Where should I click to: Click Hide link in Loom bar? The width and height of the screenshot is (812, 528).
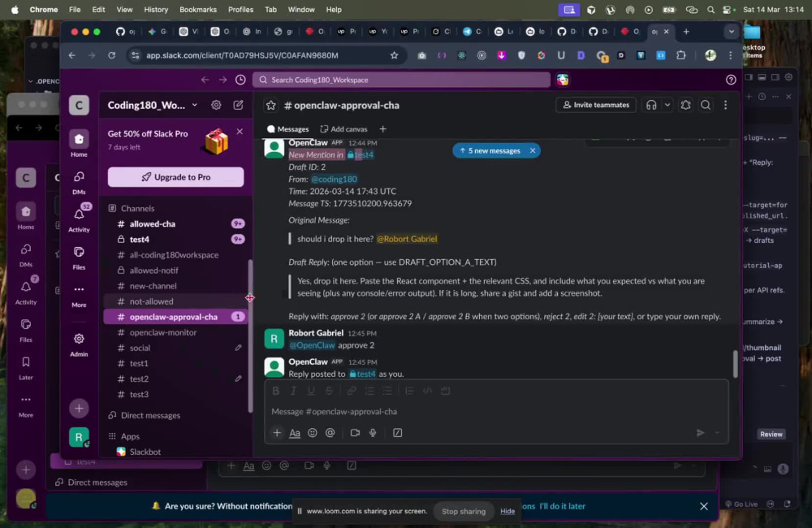[x=508, y=512]
